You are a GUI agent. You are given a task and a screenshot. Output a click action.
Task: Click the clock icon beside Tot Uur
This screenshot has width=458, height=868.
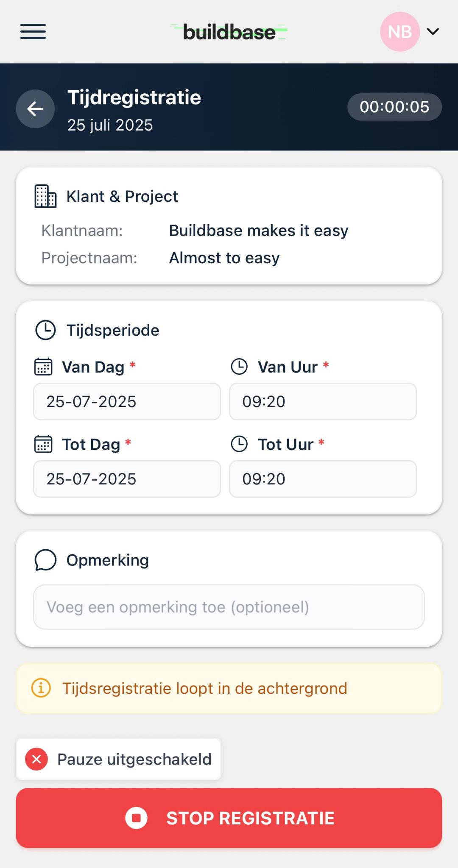pos(239,444)
